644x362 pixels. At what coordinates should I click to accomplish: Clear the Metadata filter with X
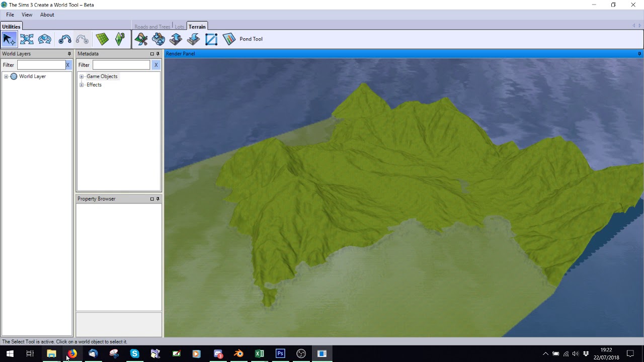pos(156,65)
